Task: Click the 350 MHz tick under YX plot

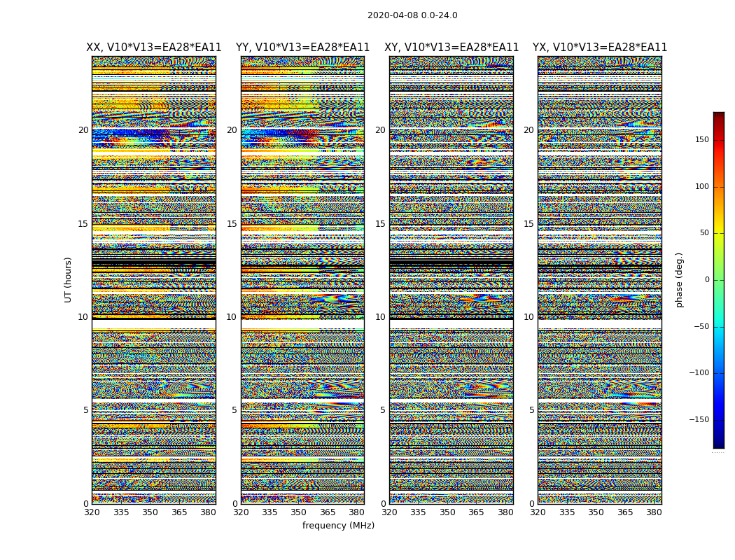Action: [x=596, y=512]
